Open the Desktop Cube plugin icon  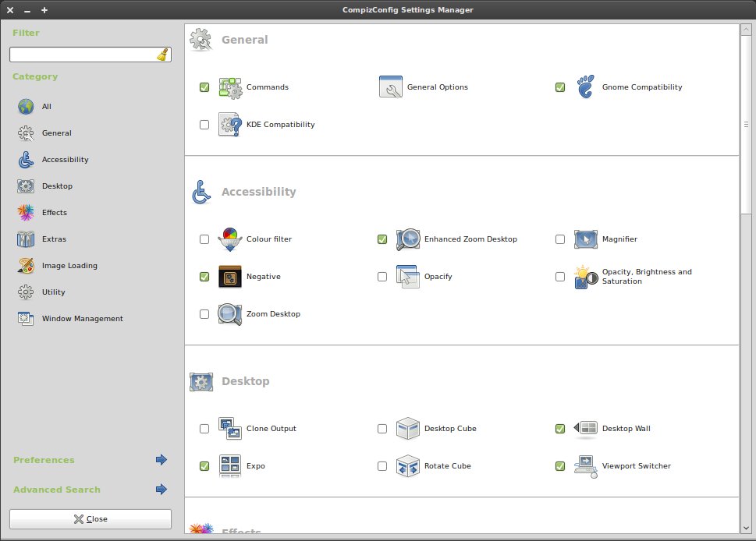coord(408,429)
